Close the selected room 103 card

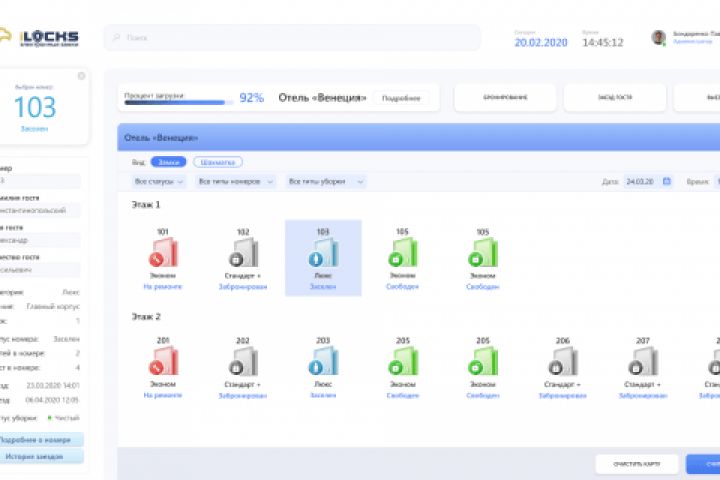coord(81,76)
